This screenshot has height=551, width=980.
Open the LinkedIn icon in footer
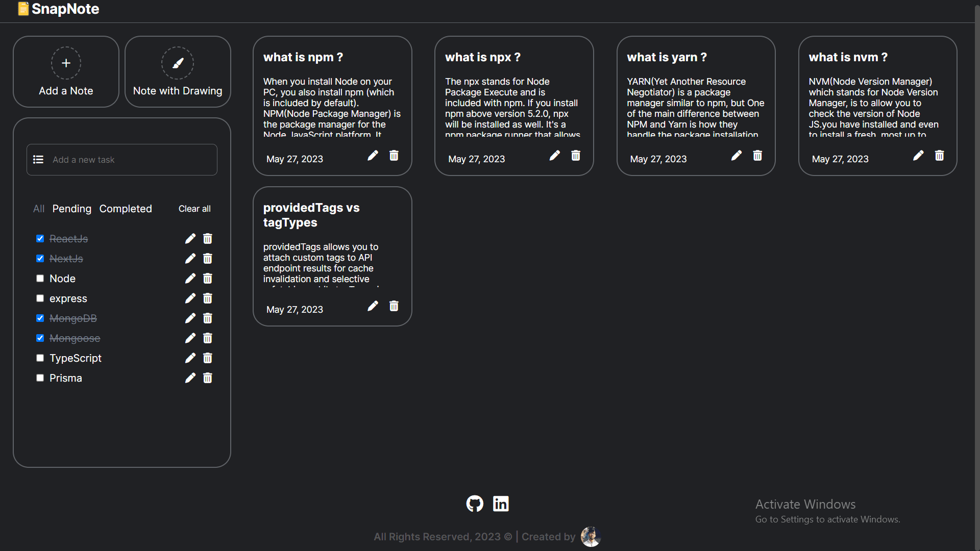[501, 504]
